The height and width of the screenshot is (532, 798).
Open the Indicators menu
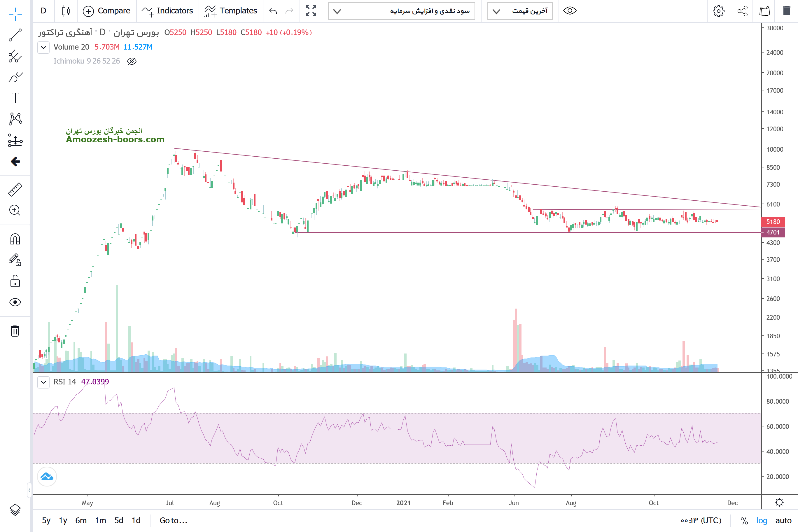pyautogui.click(x=168, y=11)
